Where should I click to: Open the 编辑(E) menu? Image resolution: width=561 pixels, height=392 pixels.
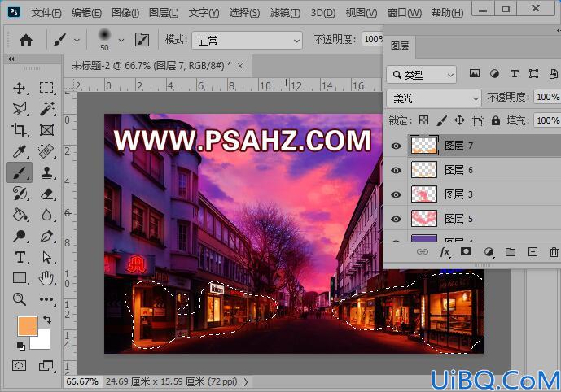point(86,13)
